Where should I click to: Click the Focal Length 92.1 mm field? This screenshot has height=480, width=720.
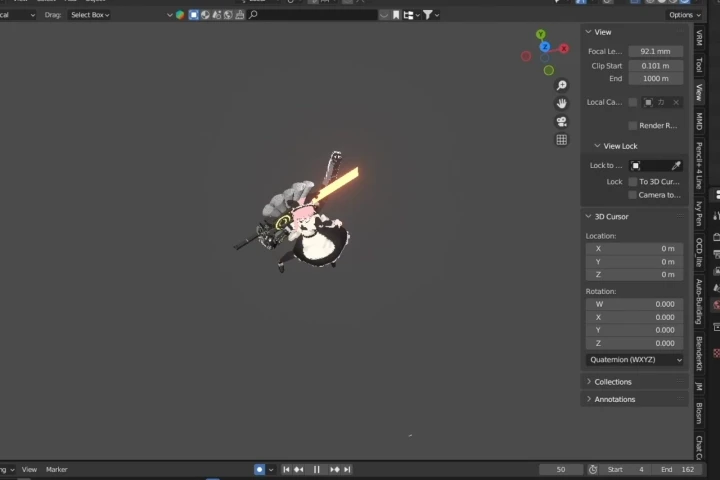tap(656, 51)
